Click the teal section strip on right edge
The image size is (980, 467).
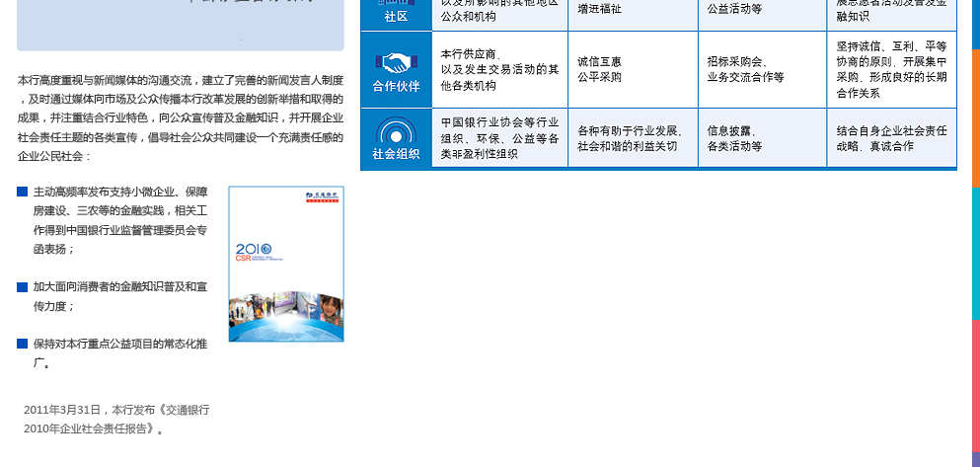point(975,252)
